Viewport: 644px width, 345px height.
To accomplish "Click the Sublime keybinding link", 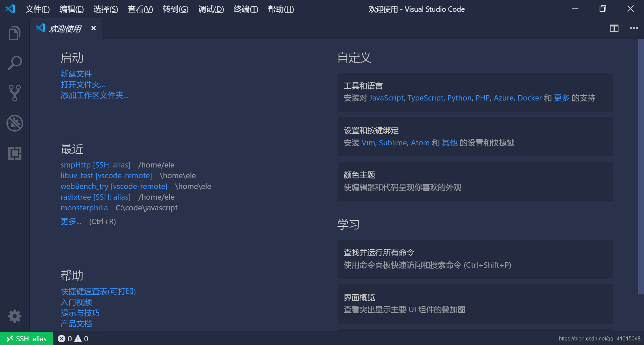I will (x=393, y=143).
